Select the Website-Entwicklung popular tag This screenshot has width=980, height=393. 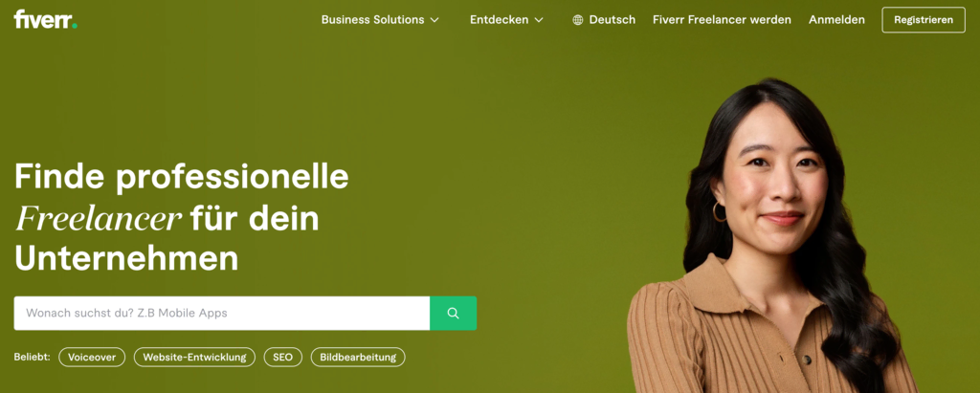point(194,358)
